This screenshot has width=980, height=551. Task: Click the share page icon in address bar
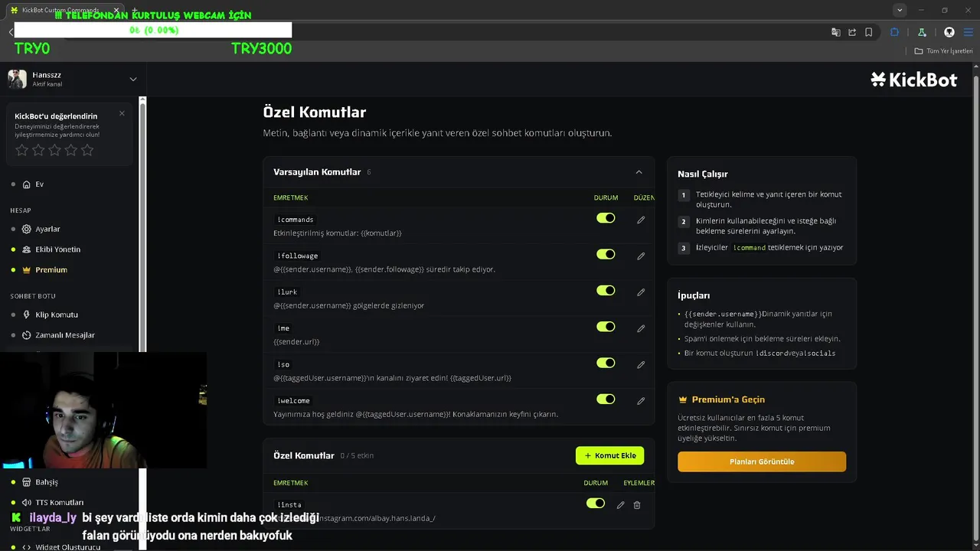coord(852,32)
